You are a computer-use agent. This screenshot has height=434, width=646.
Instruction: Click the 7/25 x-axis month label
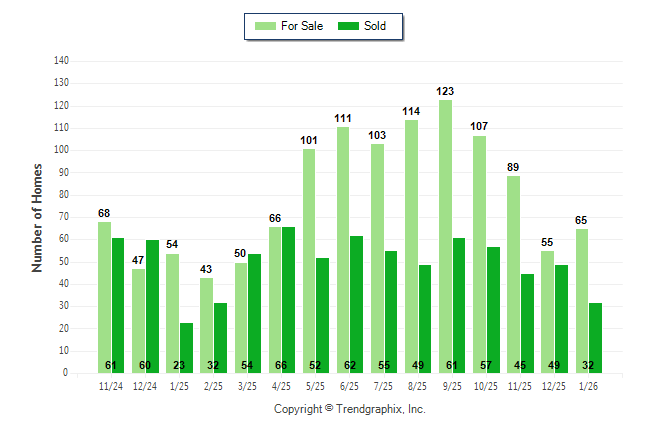tap(384, 384)
